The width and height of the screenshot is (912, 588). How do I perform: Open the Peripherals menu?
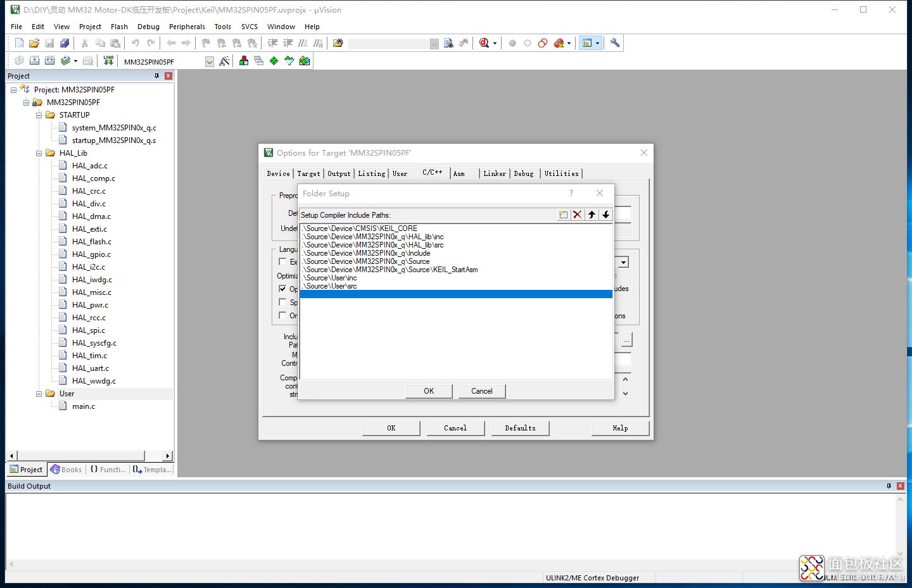(187, 27)
